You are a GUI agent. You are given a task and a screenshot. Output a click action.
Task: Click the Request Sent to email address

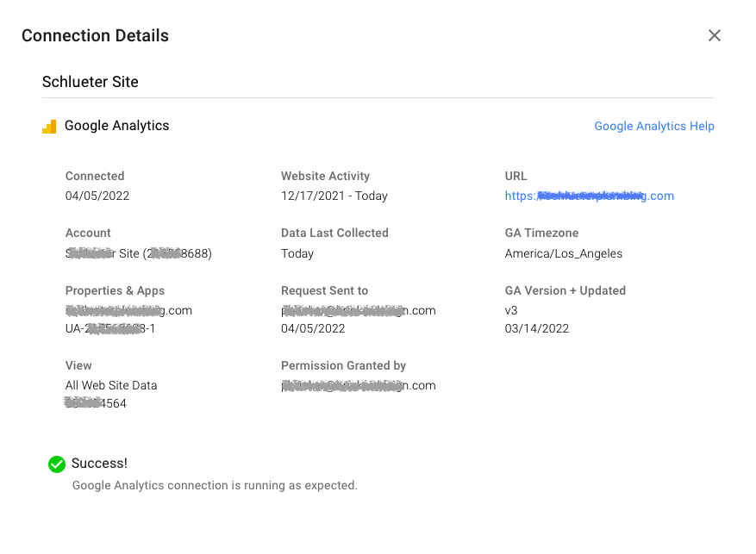pyautogui.click(x=358, y=310)
